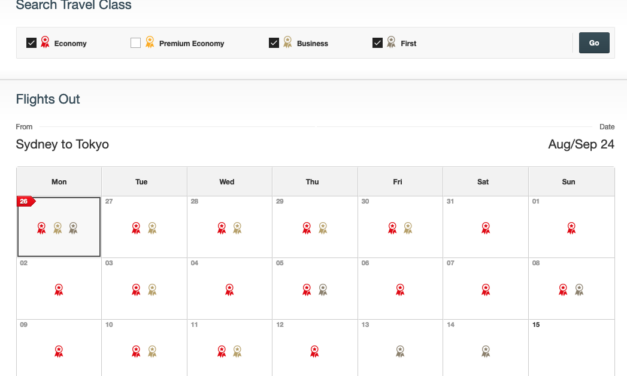This screenshot has height=376, width=627.
Task: Open the empty date 15 cell
Action: [571, 348]
